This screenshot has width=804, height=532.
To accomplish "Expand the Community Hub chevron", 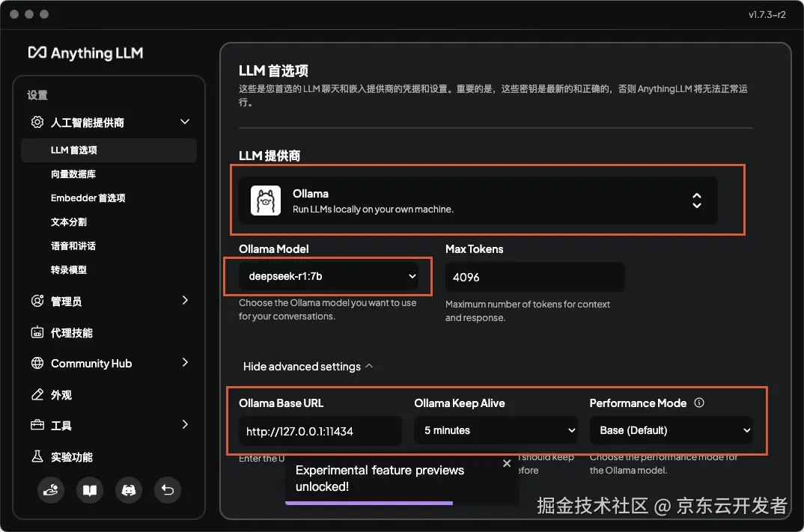I will 185,363.
